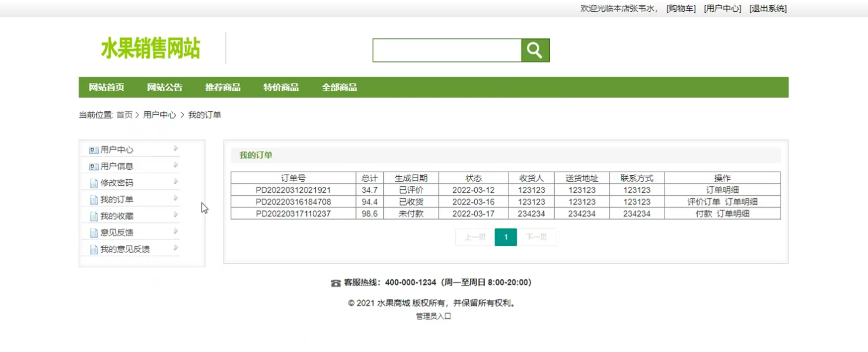Click the phone icon by 客服热线
The height and width of the screenshot is (352, 868).
pyautogui.click(x=336, y=283)
